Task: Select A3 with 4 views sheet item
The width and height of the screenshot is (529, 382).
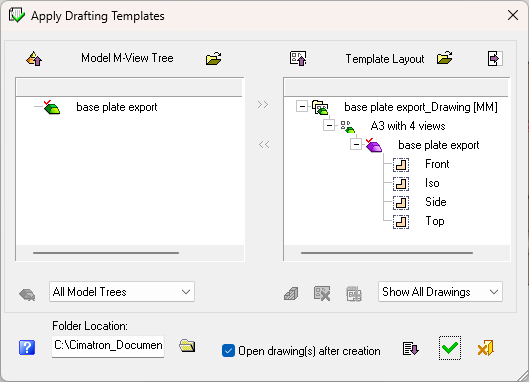Action: click(x=408, y=126)
